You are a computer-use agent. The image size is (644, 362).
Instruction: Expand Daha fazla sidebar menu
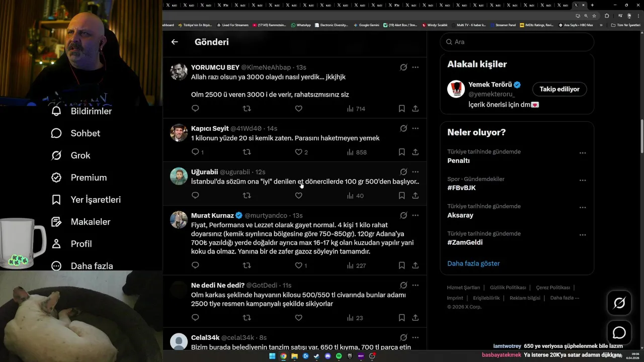[x=82, y=265]
